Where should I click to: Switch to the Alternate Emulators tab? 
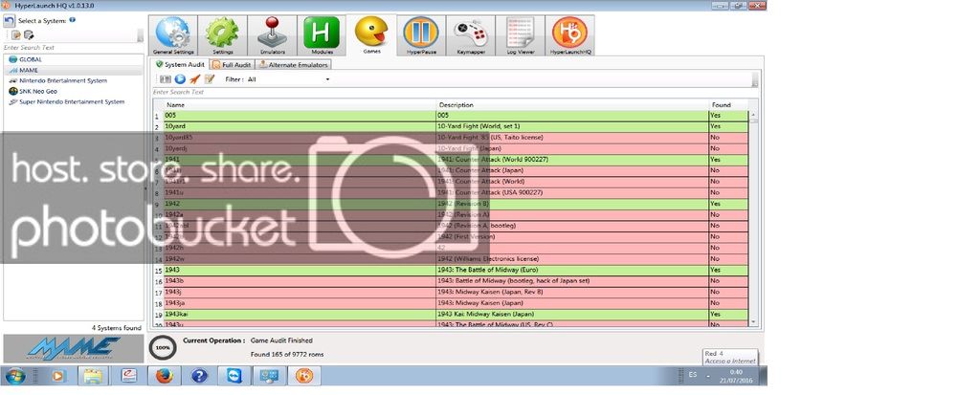click(x=293, y=65)
